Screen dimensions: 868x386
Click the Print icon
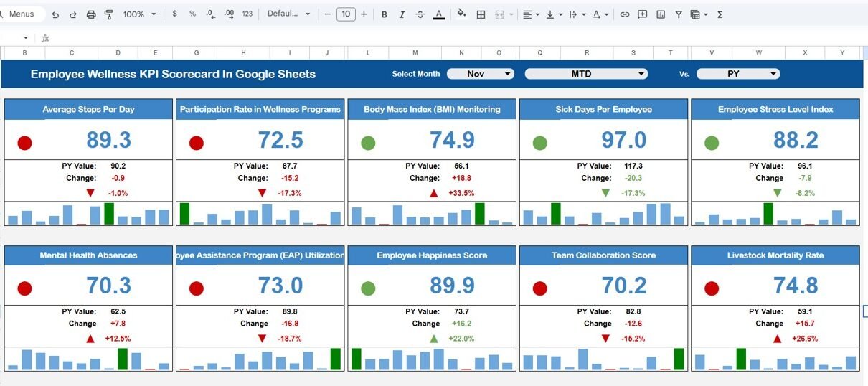[x=91, y=14]
